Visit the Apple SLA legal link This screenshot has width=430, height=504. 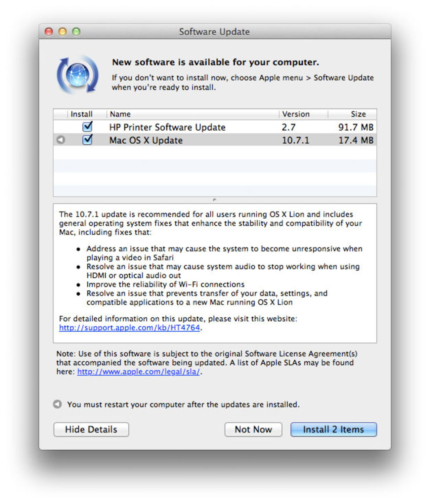pos(138,372)
